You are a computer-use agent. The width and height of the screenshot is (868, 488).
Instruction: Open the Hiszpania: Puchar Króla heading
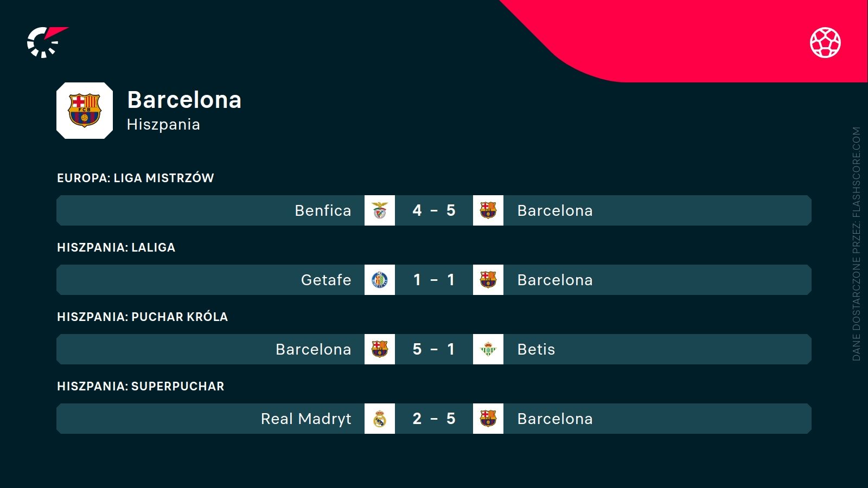click(x=142, y=317)
